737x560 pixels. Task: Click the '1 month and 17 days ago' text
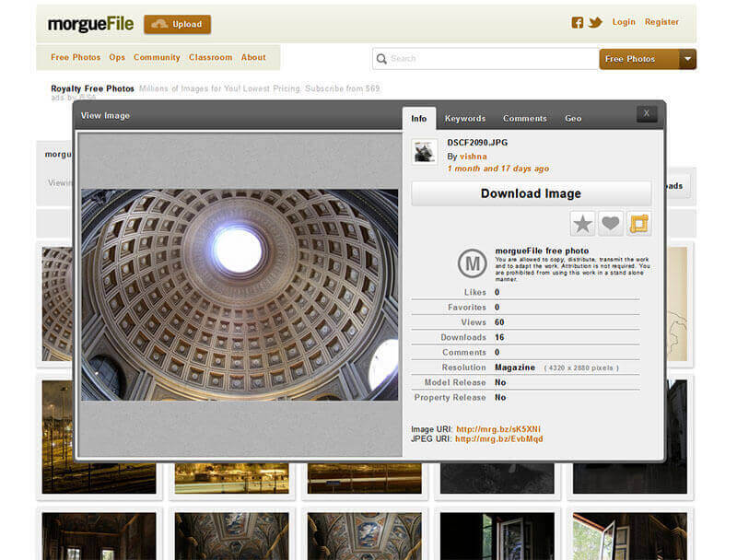click(497, 169)
